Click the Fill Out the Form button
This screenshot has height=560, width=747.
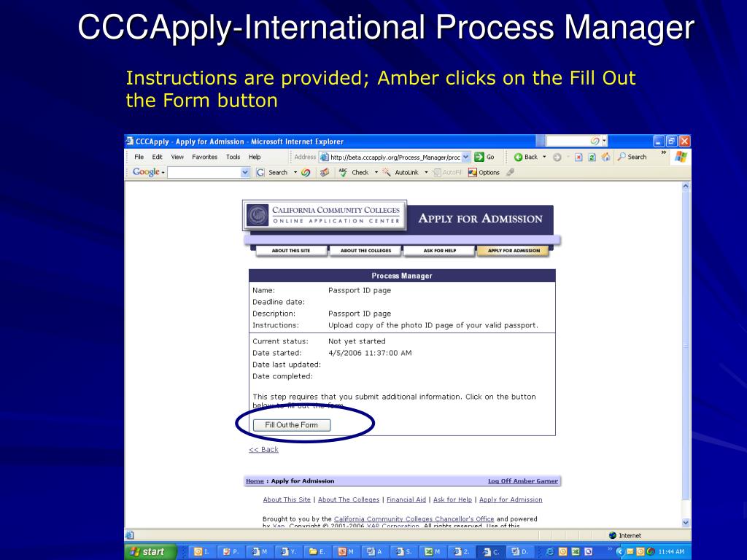click(x=292, y=425)
